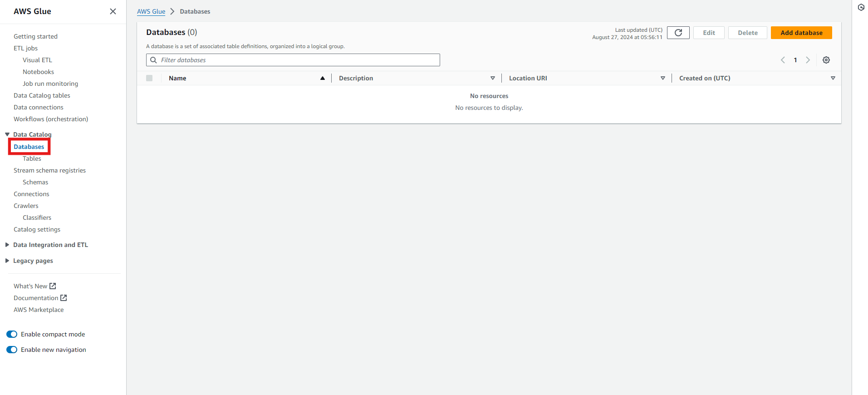The height and width of the screenshot is (395, 868).
Task: Open Connections in sidebar
Action: tap(31, 194)
